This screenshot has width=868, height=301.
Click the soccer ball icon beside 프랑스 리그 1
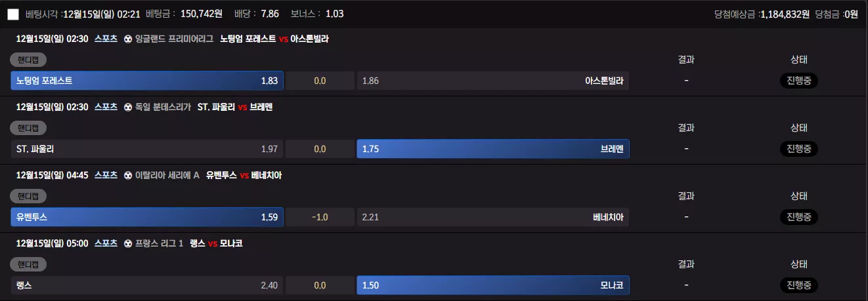[128, 243]
